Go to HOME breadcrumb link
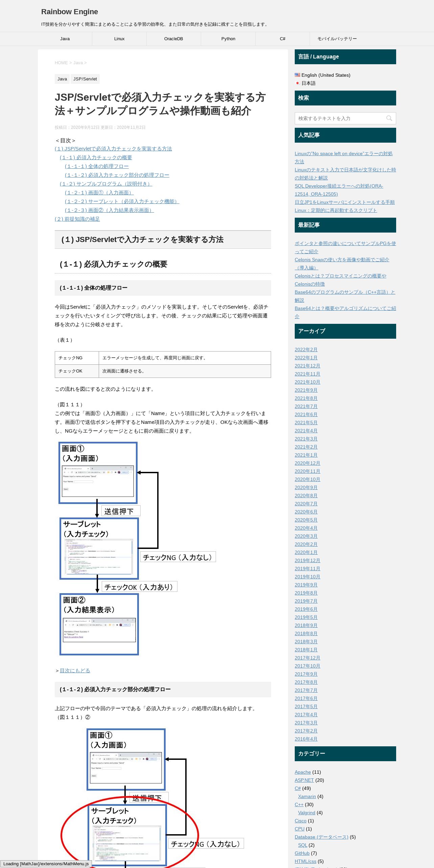 [x=61, y=63]
